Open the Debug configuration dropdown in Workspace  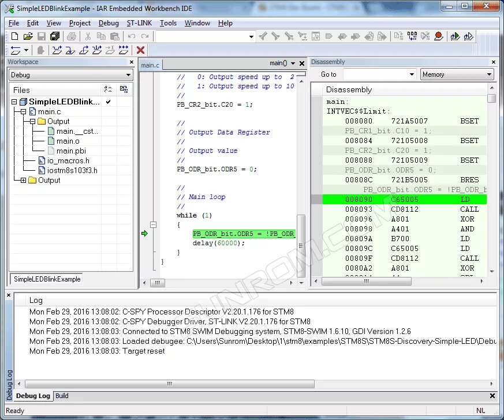128,75
